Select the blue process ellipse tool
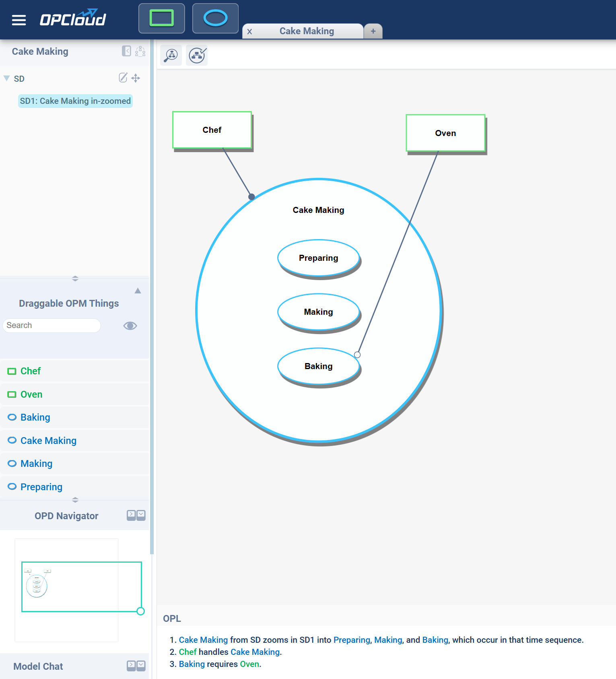This screenshot has height=679, width=616. coord(215,19)
